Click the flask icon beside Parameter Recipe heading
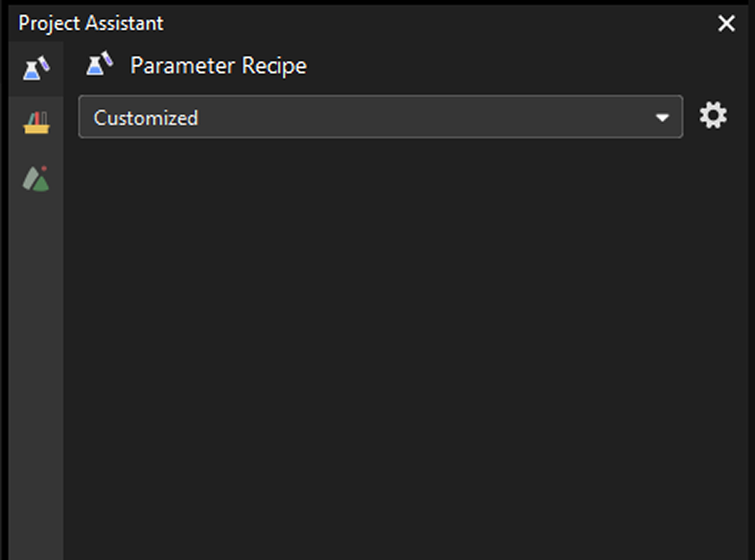The height and width of the screenshot is (560, 755). click(x=100, y=65)
